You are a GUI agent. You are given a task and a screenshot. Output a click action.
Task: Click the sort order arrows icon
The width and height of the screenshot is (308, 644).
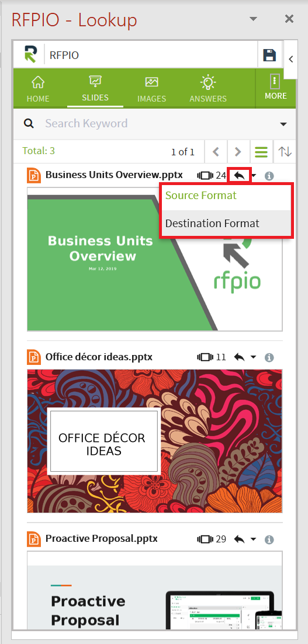tap(285, 152)
